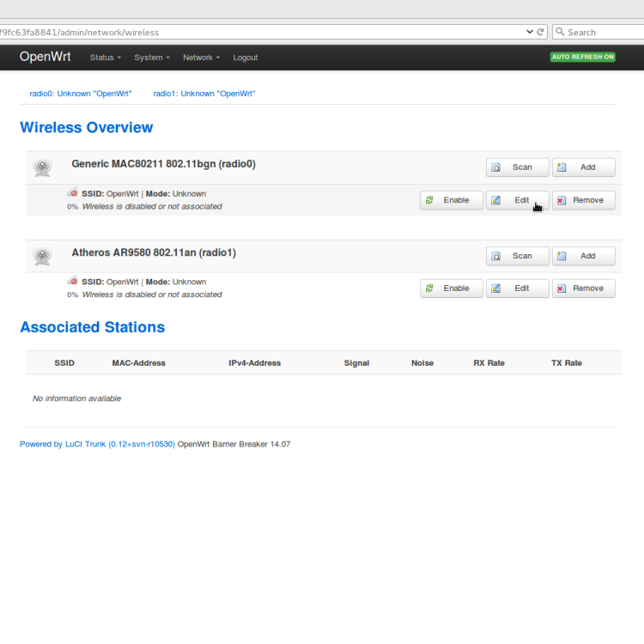This screenshot has height=644, width=644.
Task: Scan for networks on radio0
Action: [518, 167]
